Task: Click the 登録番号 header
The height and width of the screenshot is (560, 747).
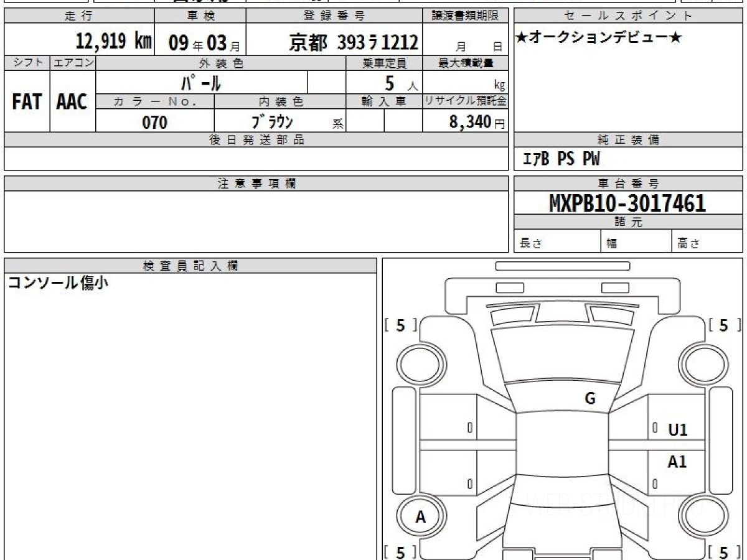Action: 334,16
